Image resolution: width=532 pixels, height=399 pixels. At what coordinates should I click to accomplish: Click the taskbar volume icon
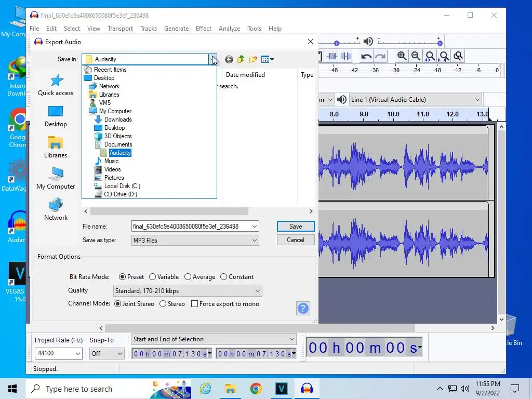pyautogui.click(x=465, y=389)
